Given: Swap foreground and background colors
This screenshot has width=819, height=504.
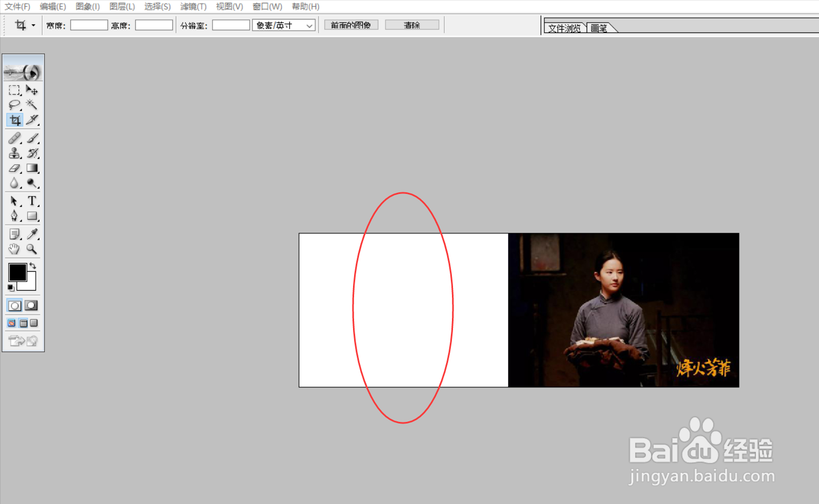Looking at the screenshot, I should coord(33,266).
